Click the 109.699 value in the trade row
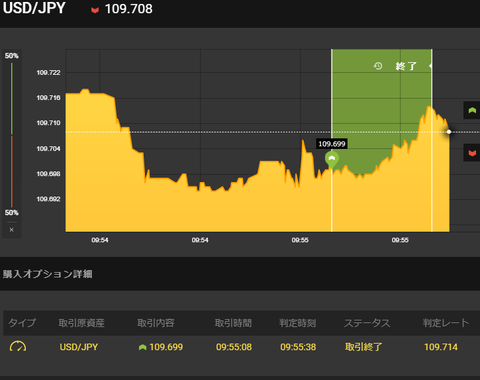 point(166,347)
